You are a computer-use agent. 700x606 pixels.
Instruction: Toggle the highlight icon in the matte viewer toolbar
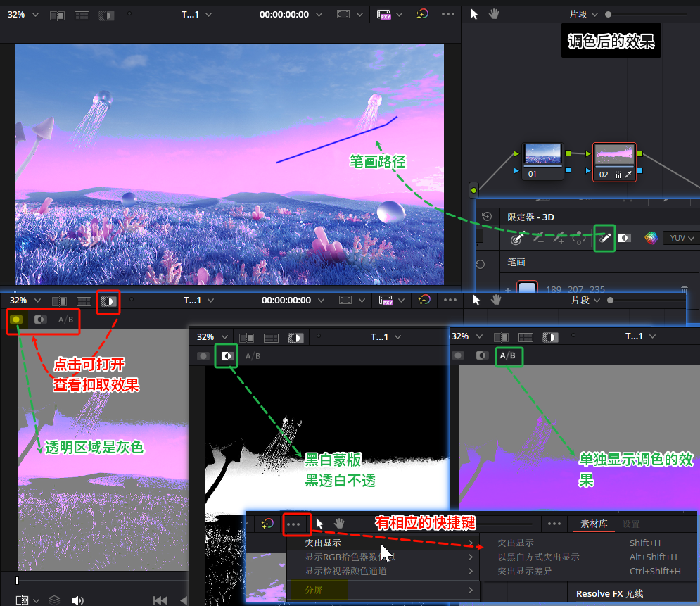click(295, 338)
